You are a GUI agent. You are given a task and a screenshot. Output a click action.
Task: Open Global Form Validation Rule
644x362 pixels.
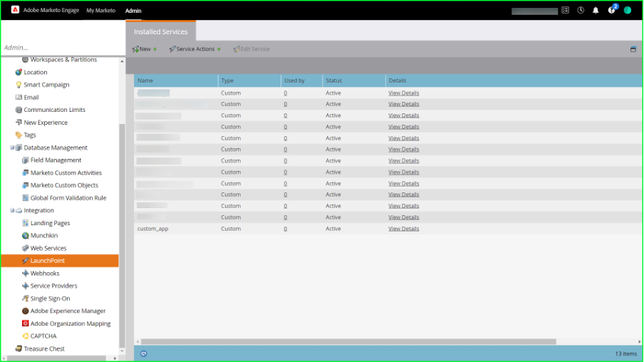[68, 198]
